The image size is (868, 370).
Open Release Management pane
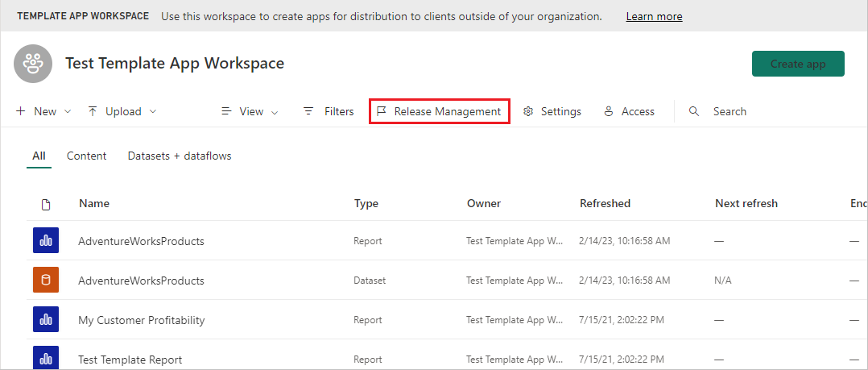point(439,112)
